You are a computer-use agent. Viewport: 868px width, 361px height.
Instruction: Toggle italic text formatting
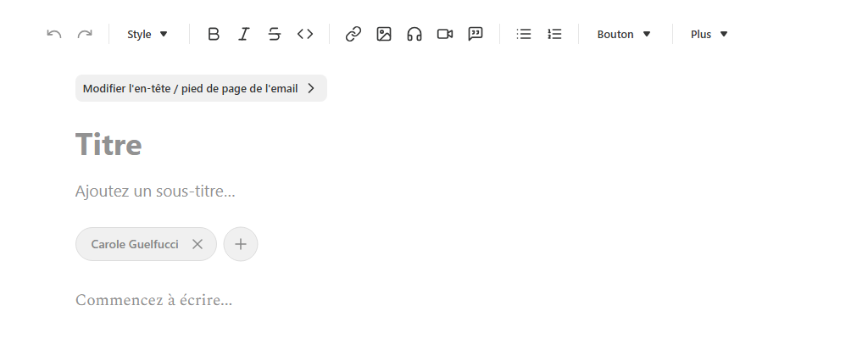pos(244,34)
